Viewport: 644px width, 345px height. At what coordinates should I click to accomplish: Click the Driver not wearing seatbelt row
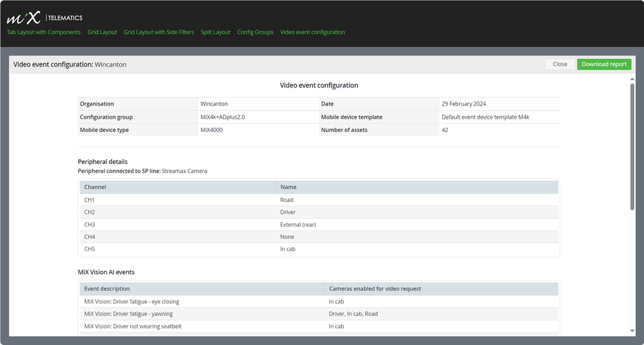point(319,326)
